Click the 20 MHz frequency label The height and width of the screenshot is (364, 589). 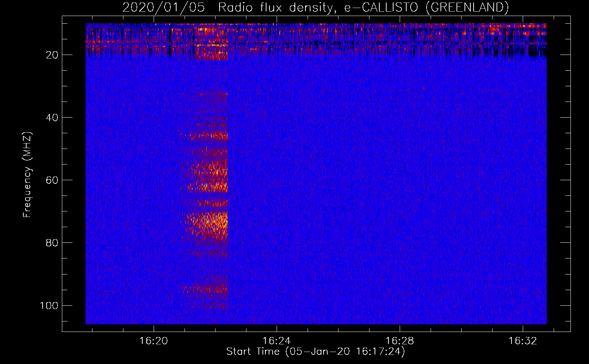52,55
